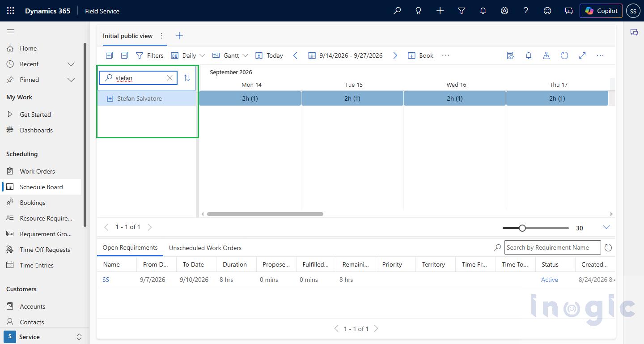Open Copilot from the header

pos(601,11)
